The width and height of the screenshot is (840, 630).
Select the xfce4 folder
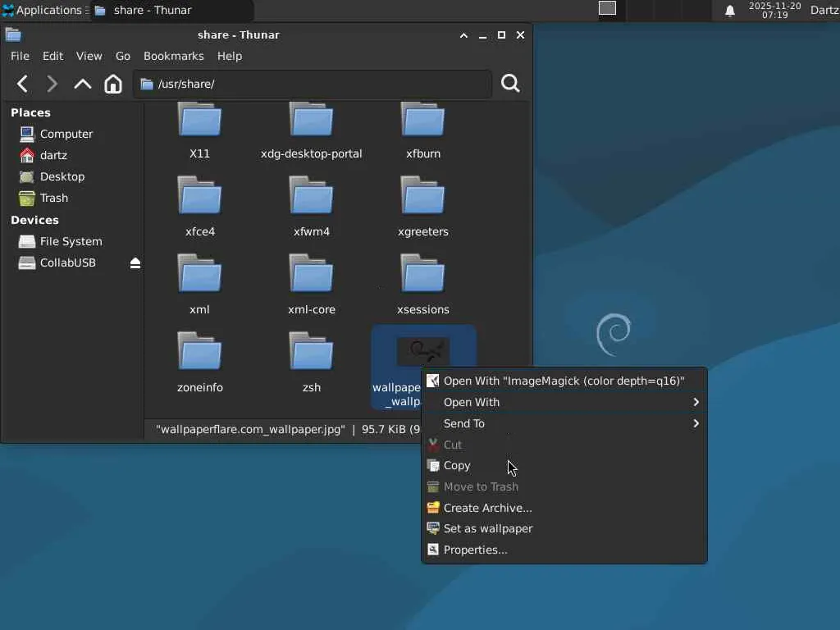coord(199,207)
